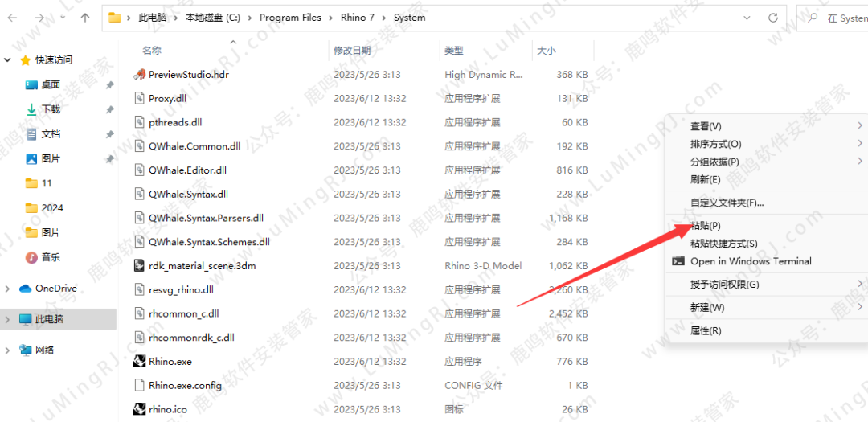Open the 新建(W) submenu
Screen dimensions: 868x422
(x=707, y=308)
